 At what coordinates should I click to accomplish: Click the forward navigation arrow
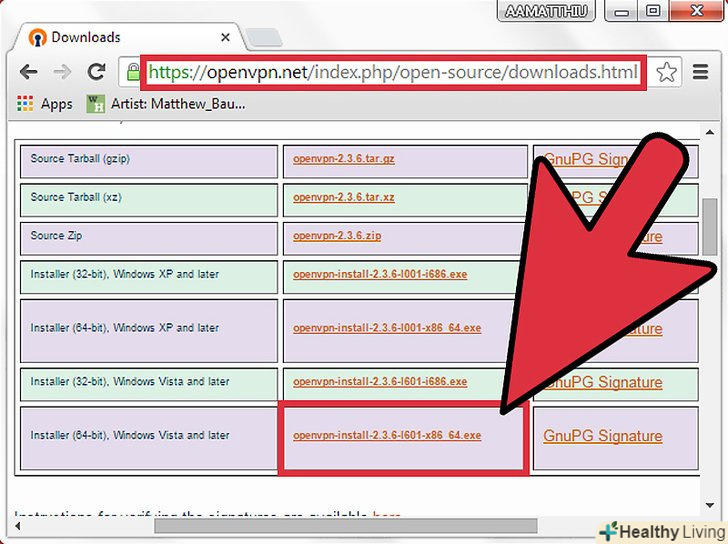(62, 72)
